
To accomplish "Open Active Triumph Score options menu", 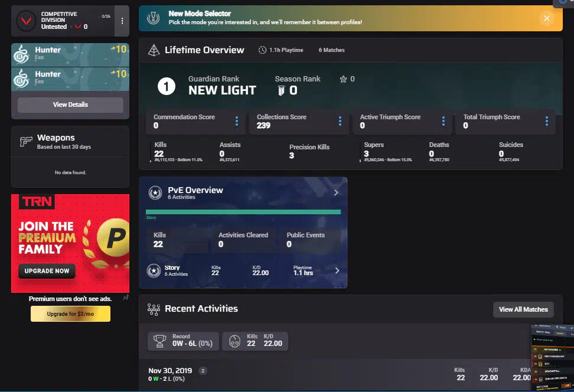I will 443,121.
